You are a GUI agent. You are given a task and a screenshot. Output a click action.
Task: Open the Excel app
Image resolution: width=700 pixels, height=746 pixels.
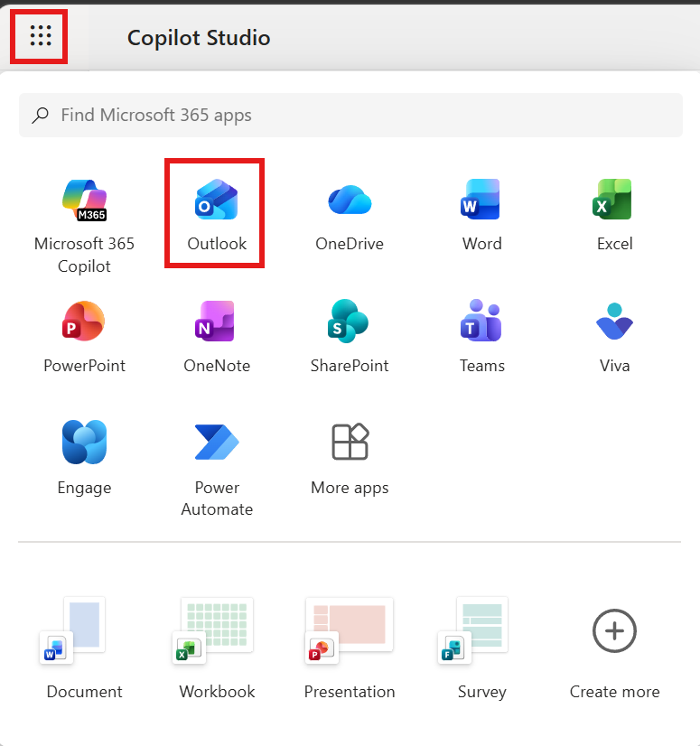(614, 215)
